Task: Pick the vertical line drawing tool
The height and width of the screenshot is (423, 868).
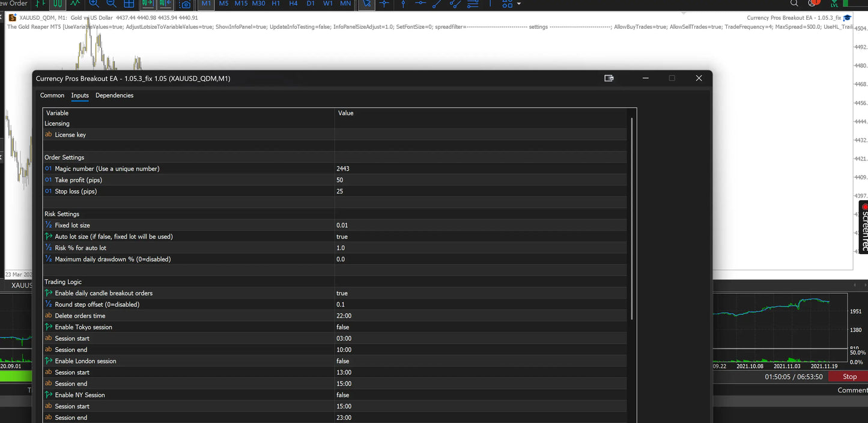Action: click(403, 4)
